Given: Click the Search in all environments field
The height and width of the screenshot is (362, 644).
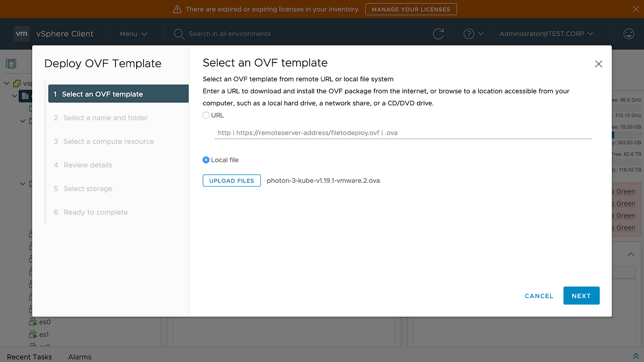Looking at the screenshot, I should 230,34.
